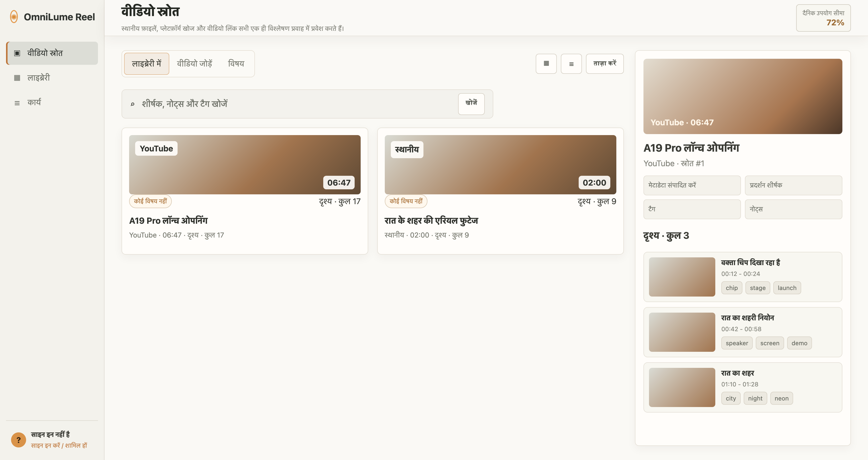Open रात के शहर की एरियल फुटेज thumbnail

click(x=500, y=165)
